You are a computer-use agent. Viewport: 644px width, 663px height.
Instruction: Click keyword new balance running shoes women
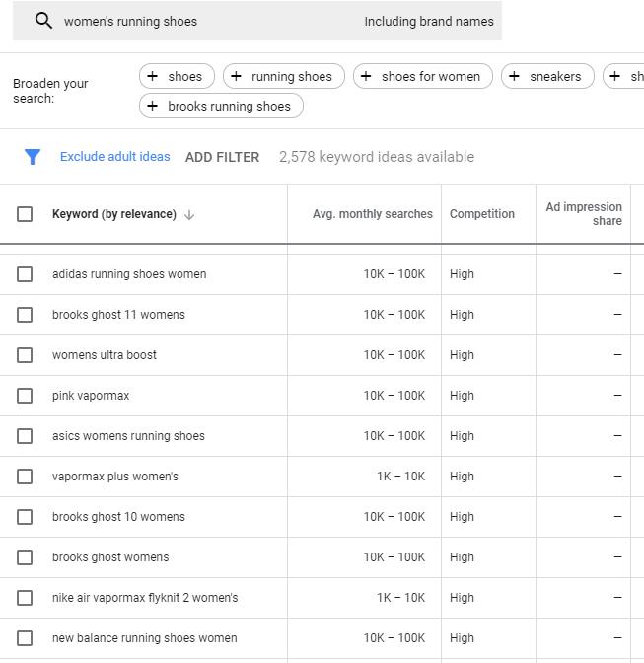145,638
